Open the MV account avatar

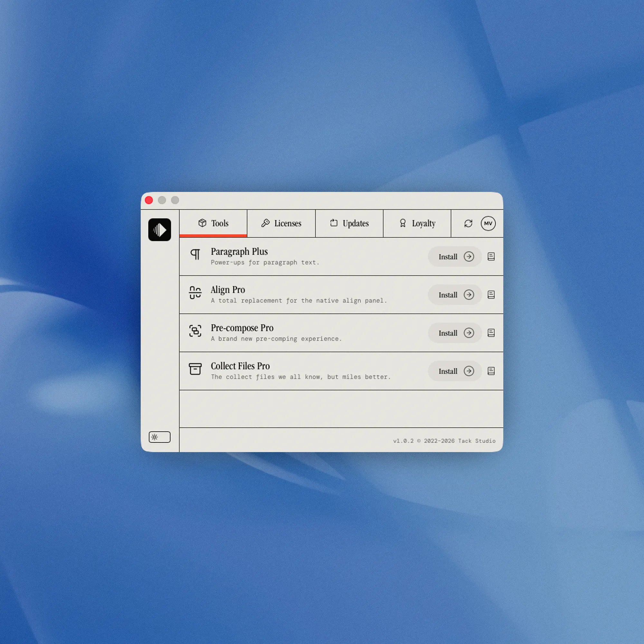pos(488,223)
